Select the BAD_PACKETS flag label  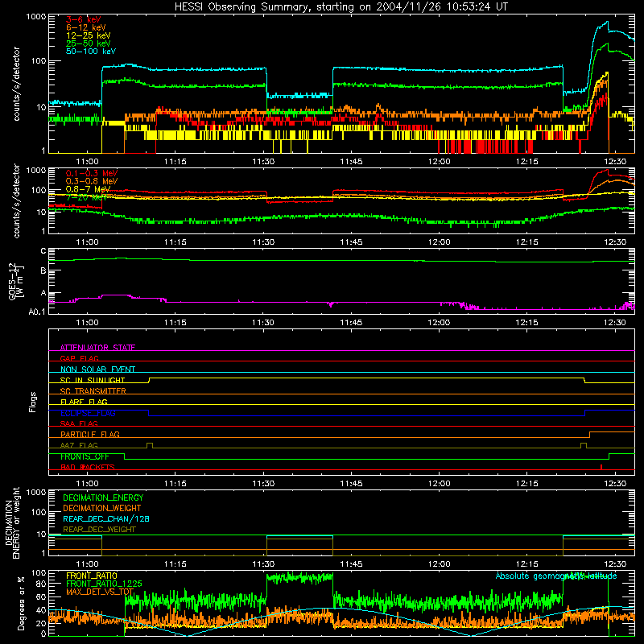tap(88, 467)
